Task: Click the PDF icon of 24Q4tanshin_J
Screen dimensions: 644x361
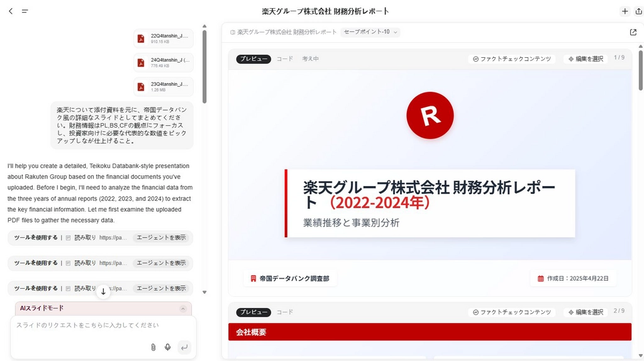Action: (141, 63)
